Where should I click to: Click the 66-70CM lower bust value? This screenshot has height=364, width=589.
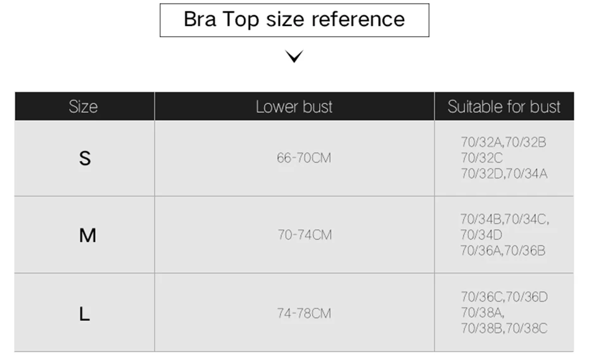(304, 158)
